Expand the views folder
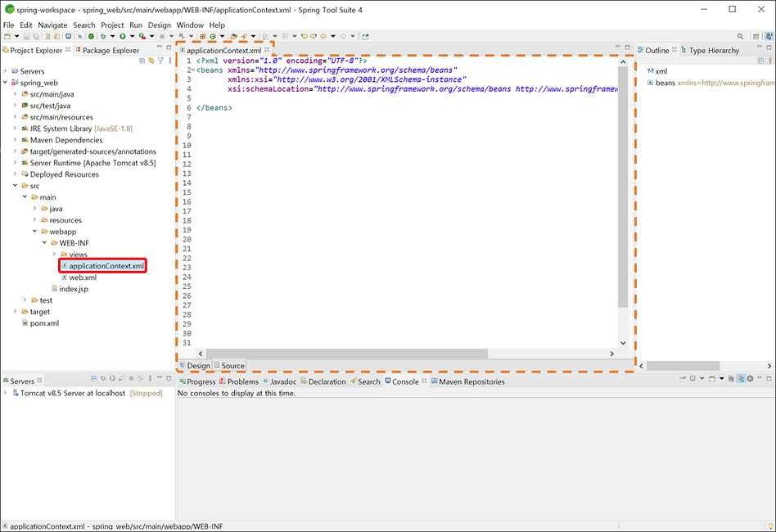 tap(55, 254)
